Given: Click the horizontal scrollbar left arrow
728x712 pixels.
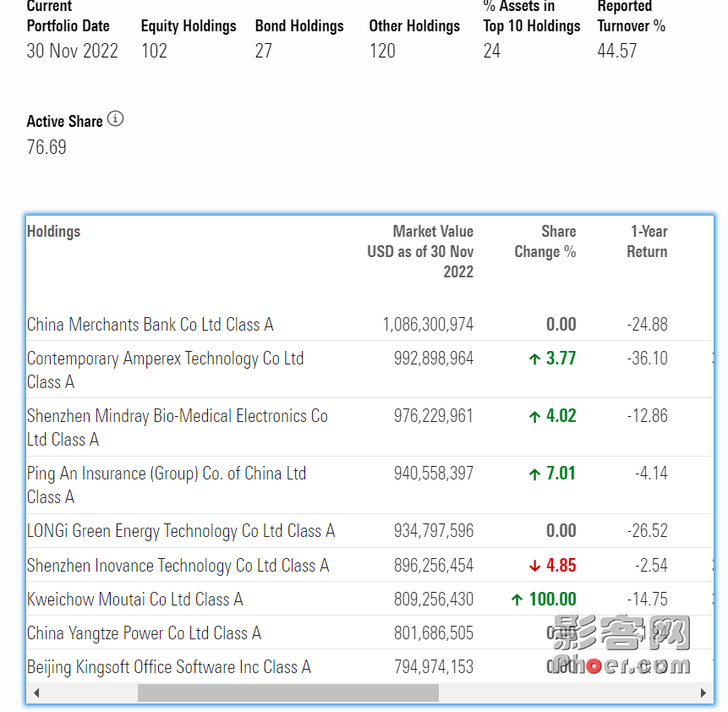Looking at the screenshot, I should coord(36,693).
